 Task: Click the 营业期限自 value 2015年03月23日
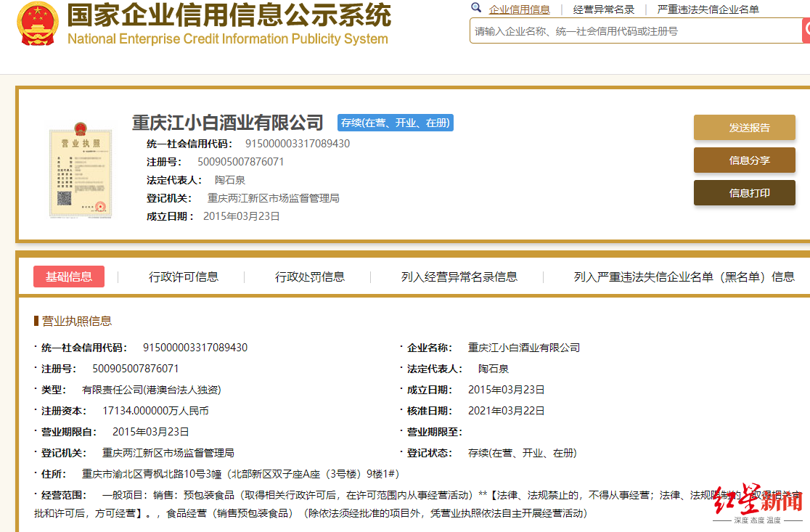click(151, 431)
